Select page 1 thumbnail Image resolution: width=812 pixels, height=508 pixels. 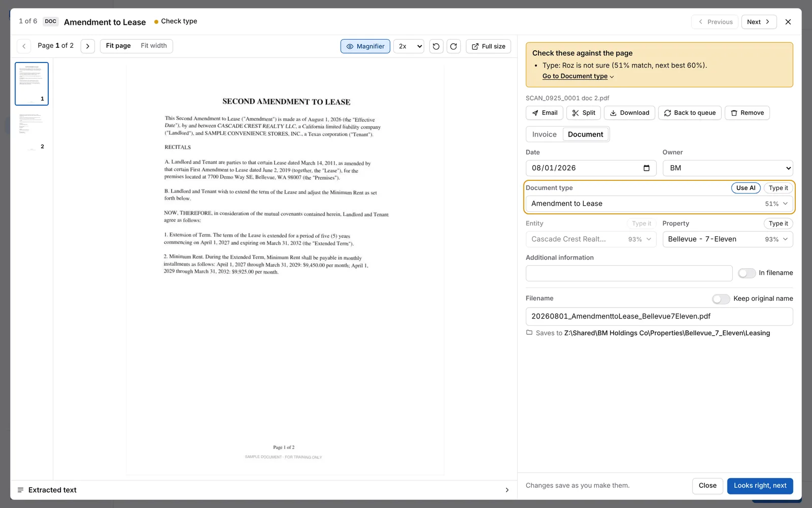pyautogui.click(x=31, y=84)
